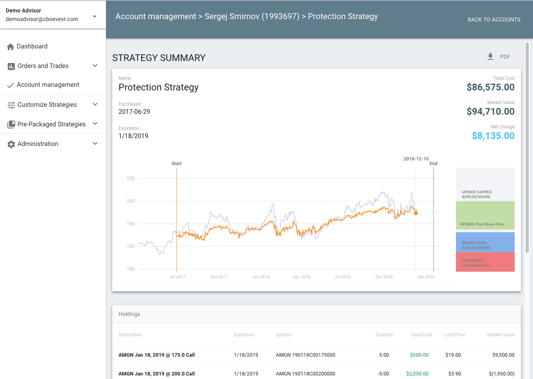Click the Dashboard home icon
This screenshot has height=379, width=533.
[x=10, y=47]
